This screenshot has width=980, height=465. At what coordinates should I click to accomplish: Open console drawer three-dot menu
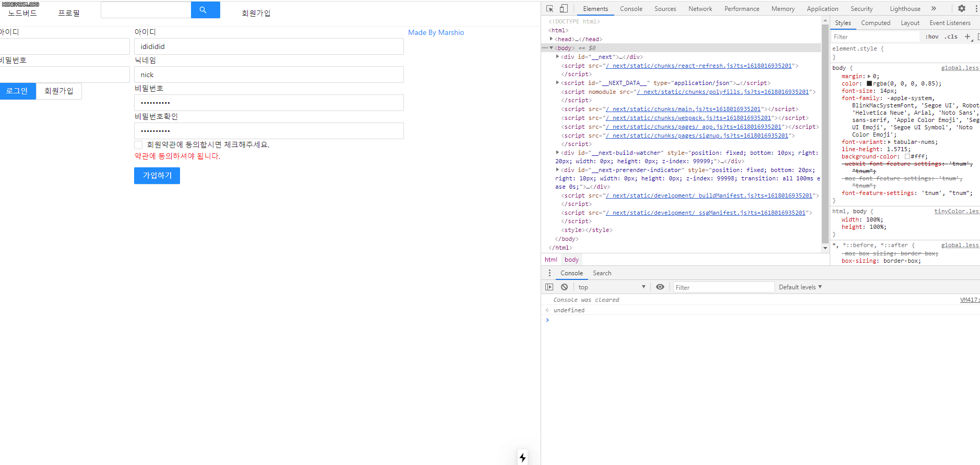(549, 273)
